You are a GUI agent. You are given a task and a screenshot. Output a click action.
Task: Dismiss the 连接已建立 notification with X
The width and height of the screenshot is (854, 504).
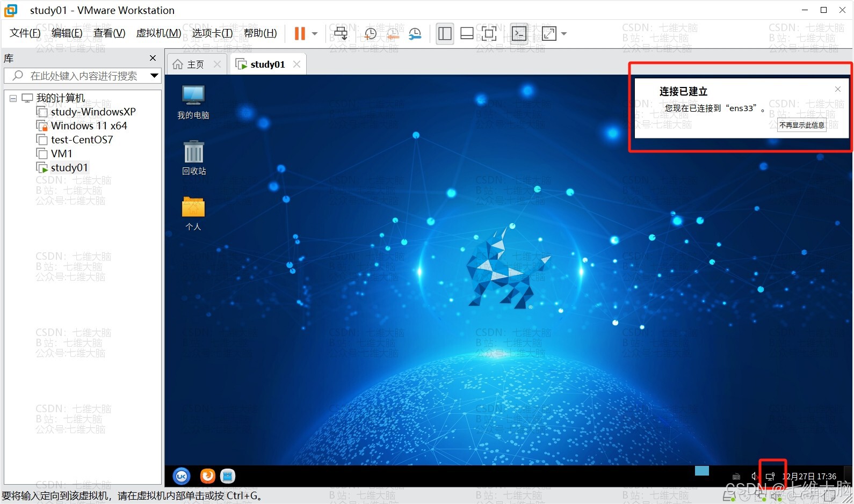[838, 89]
